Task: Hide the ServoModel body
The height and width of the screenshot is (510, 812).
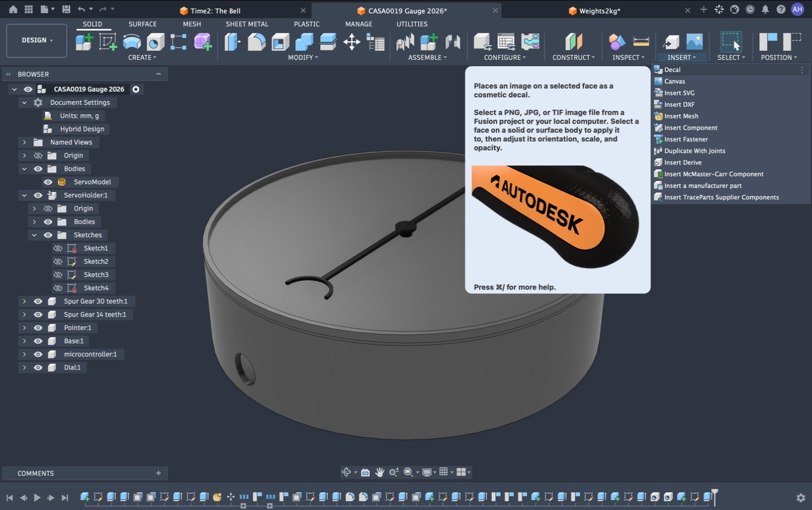Action: point(48,182)
